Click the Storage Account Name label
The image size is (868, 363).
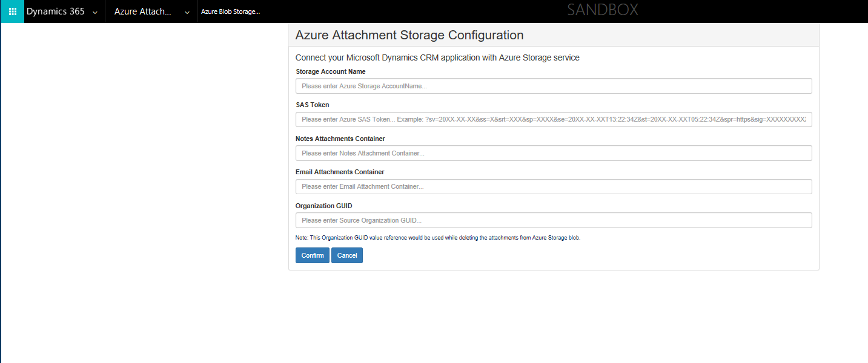click(330, 71)
